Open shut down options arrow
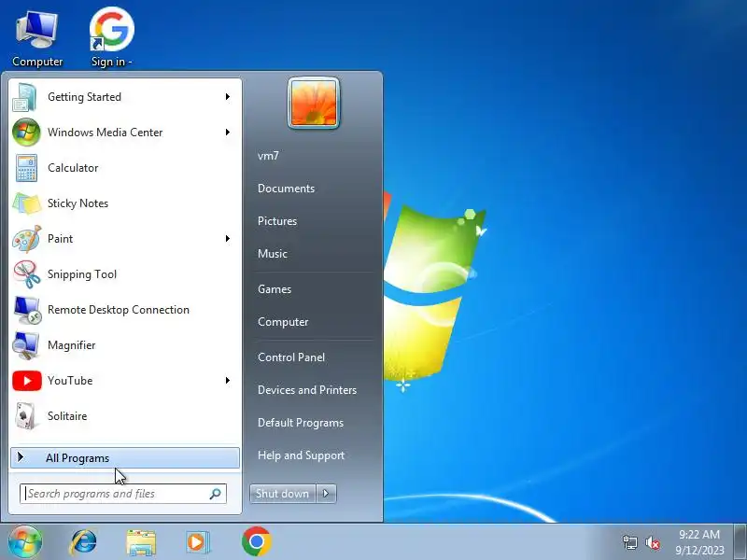 pos(326,494)
